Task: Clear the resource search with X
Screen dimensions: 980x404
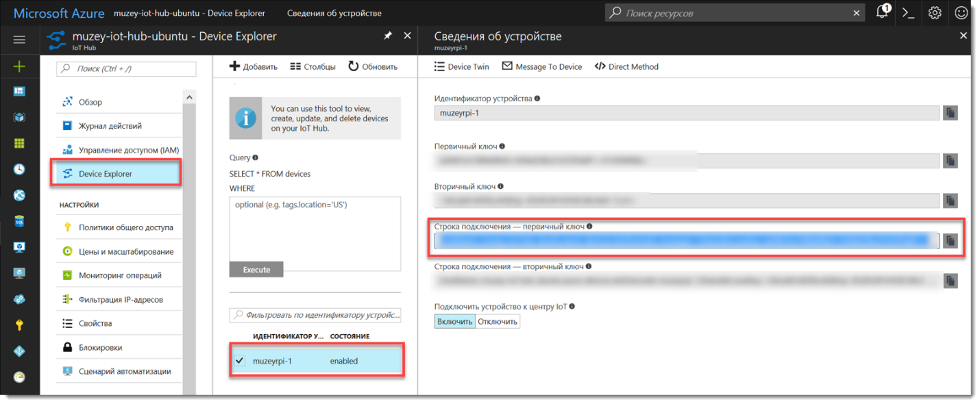Action: tap(857, 13)
